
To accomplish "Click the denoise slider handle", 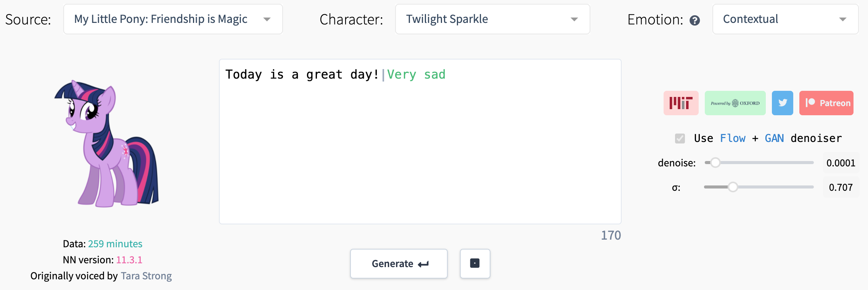I will point(715,163).
